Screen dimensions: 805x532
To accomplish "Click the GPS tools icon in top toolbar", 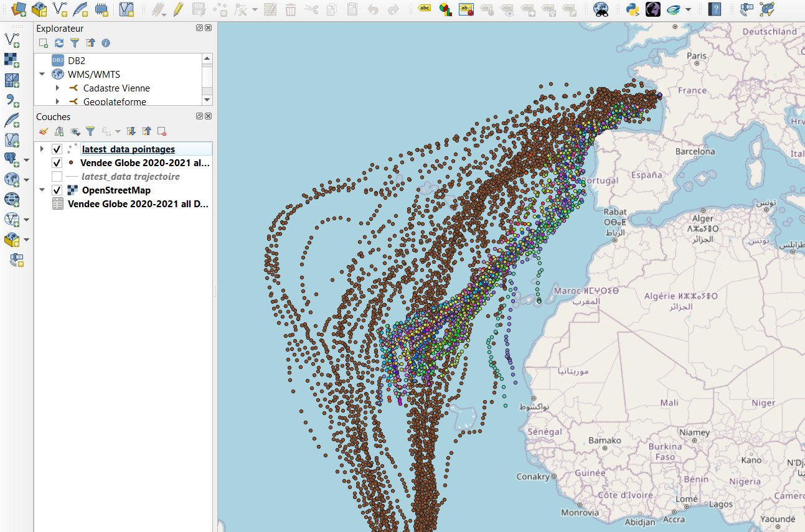I will click(x=746, y=9).
